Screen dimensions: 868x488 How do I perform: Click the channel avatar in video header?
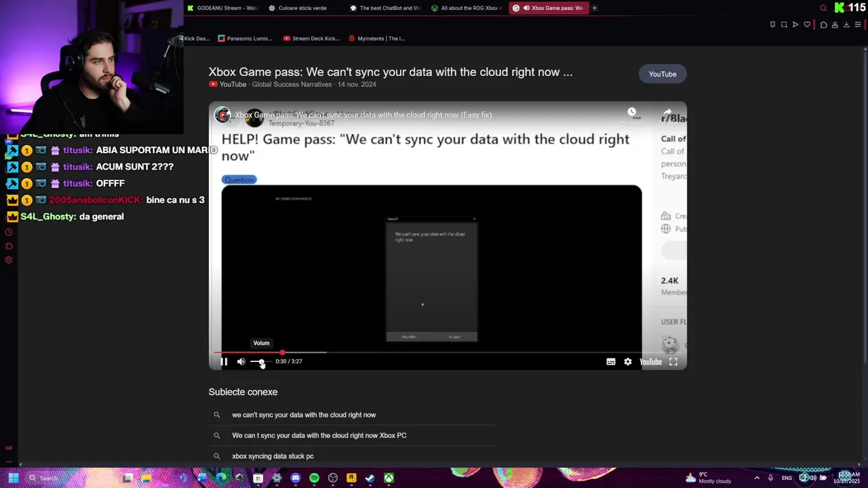coord(222,115)
